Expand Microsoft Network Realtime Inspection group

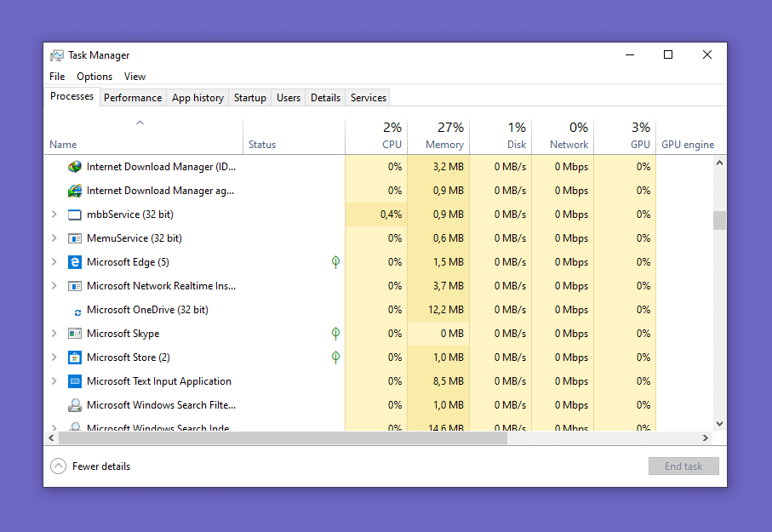coord(54,286)
